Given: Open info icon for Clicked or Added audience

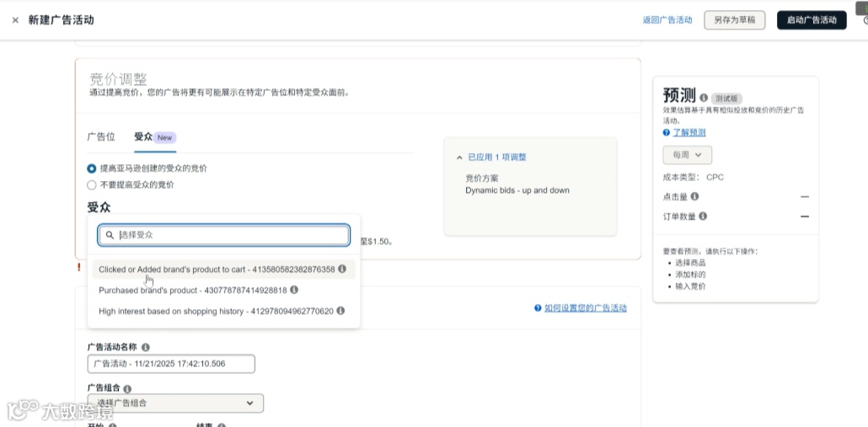Looking at the screenshot, I should click(x=342, y=269).
